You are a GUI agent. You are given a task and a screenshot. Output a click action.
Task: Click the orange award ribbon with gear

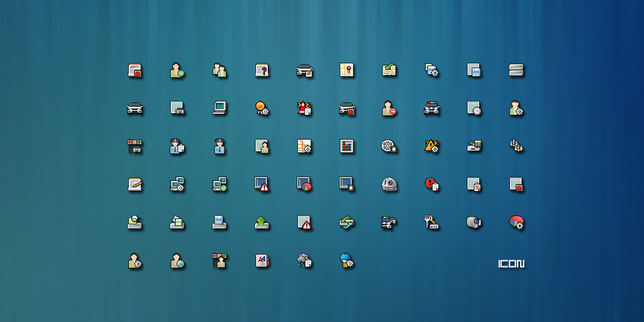point(262,108)
